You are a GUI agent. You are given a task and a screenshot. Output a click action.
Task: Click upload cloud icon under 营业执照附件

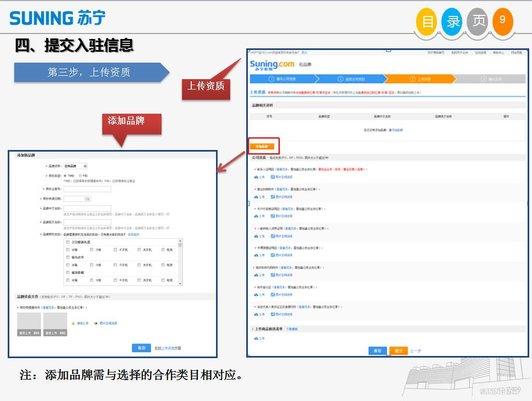click(x=256, y=197)
